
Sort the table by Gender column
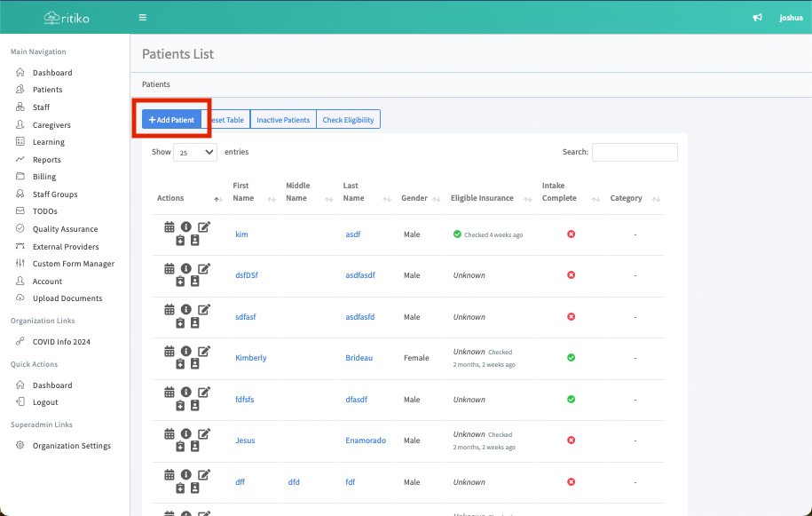(x=414, y=198)
